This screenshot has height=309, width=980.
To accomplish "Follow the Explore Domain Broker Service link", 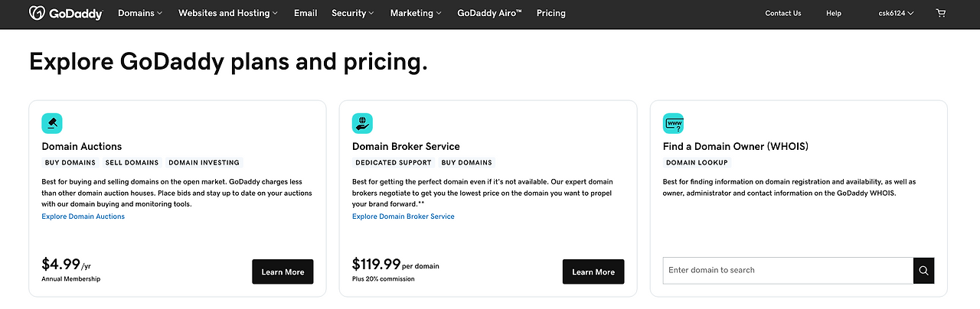I will (x=403, y=216).
